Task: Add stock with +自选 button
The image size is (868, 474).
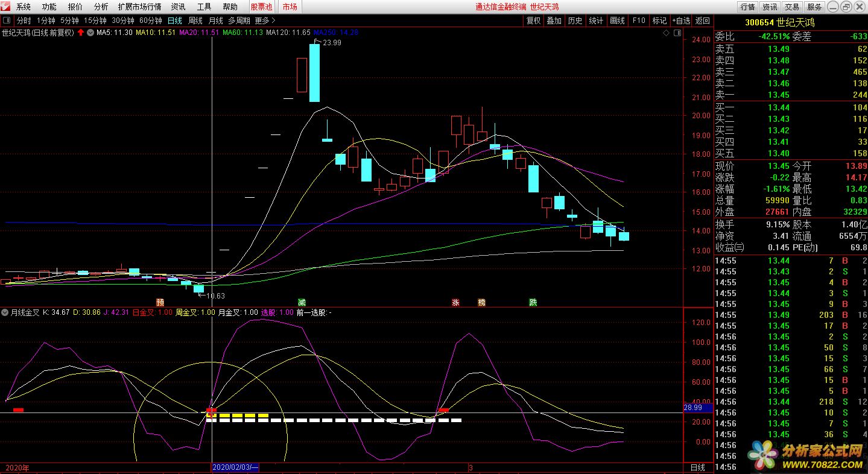Action: pyautogui.click(x=682, y=21)
